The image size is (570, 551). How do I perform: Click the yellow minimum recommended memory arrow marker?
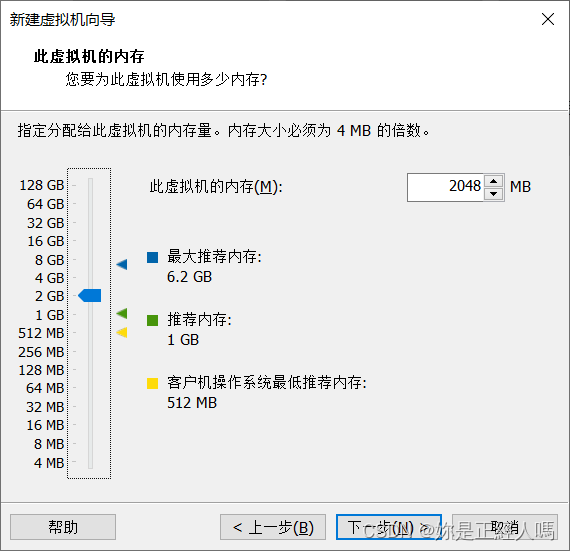pyautogui.click(x=122, y=332)
